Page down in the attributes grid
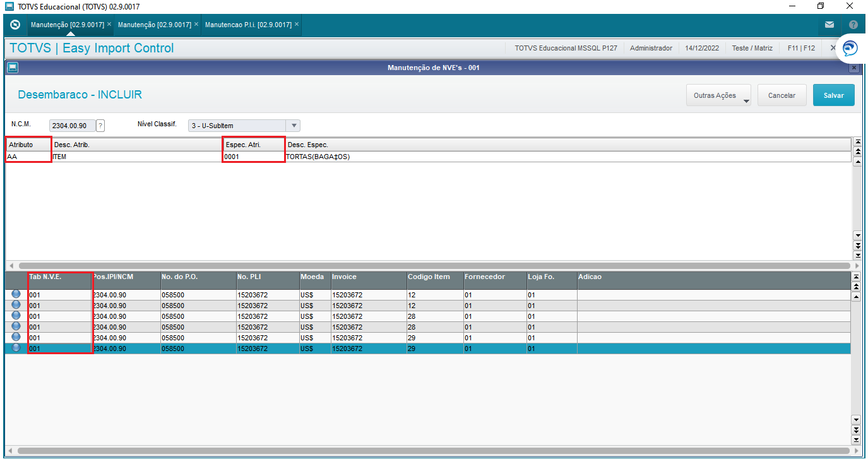 coord(857,245)
